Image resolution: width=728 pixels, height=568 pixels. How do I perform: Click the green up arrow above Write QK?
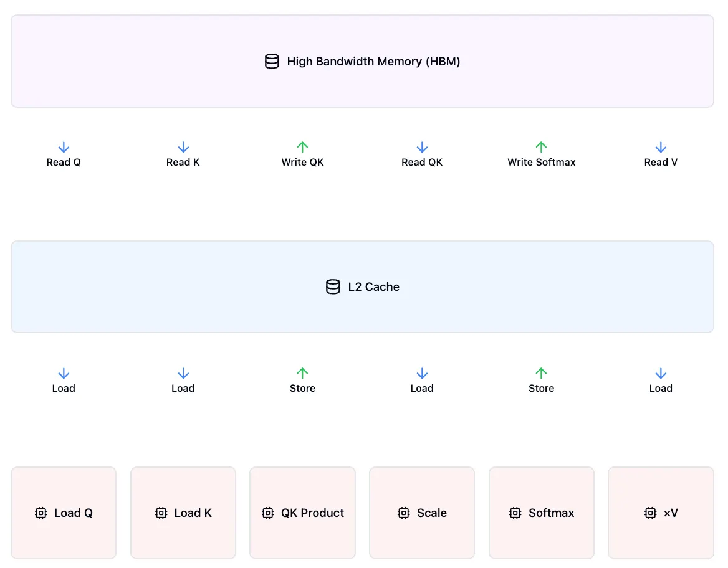tap(302, 148)
